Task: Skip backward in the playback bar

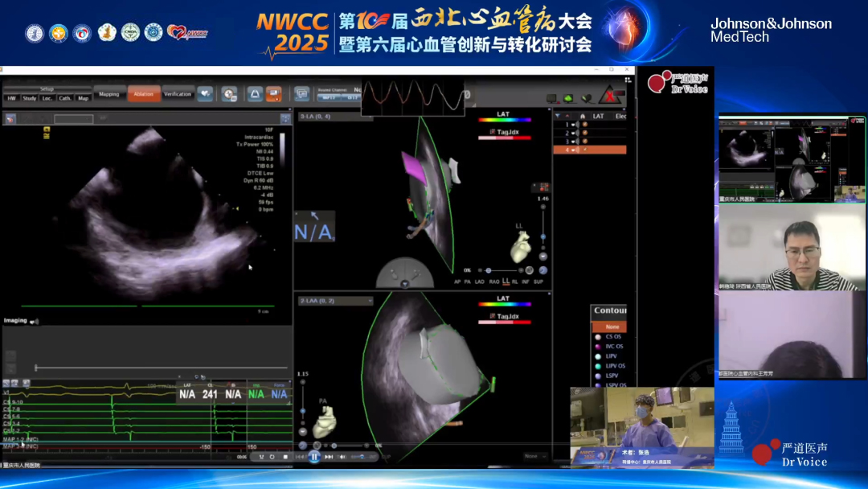Action: (x=300, y=457)
